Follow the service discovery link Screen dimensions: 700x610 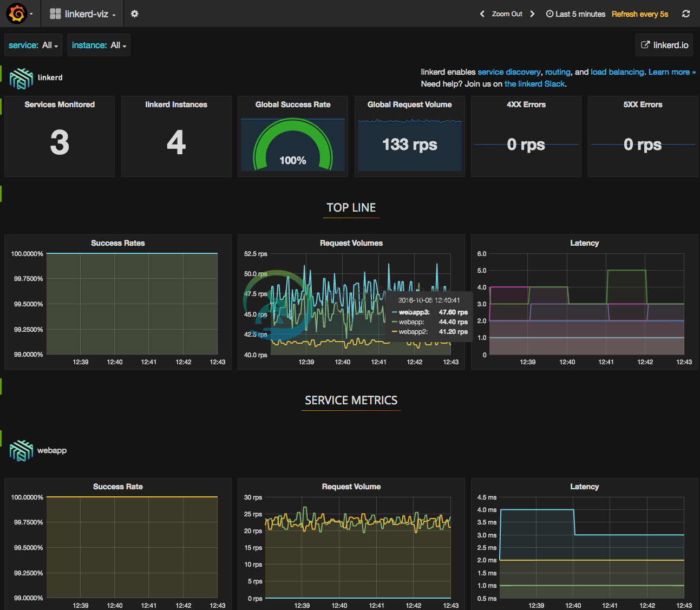(509, 72)
